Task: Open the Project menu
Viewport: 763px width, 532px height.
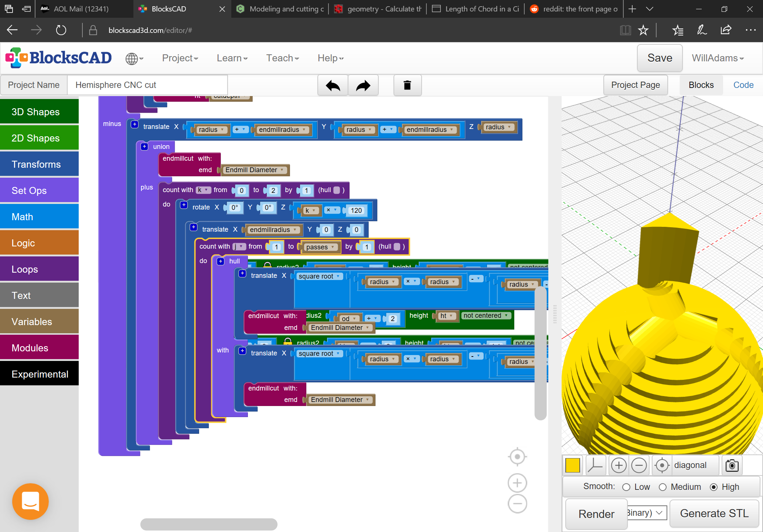Action: pos(180,58)
